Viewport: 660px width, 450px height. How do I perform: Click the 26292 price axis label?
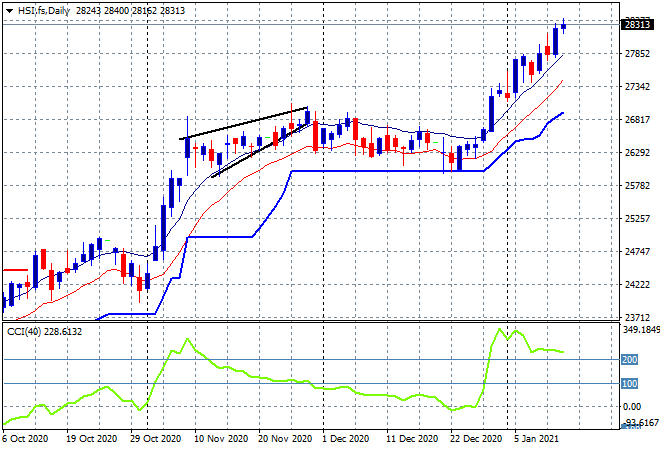[637, 152]
